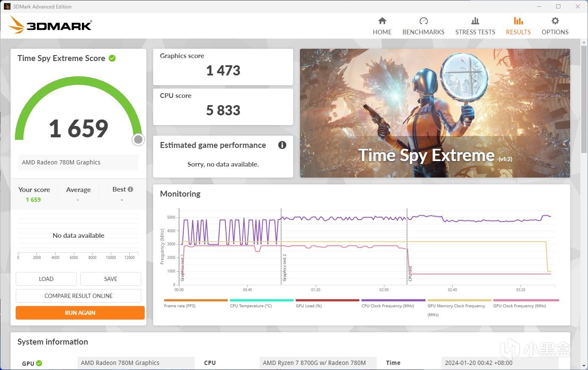The image size is (588, 370).
Task: Click the orange RUN AGAIN button
Action: tap(80, 313)
